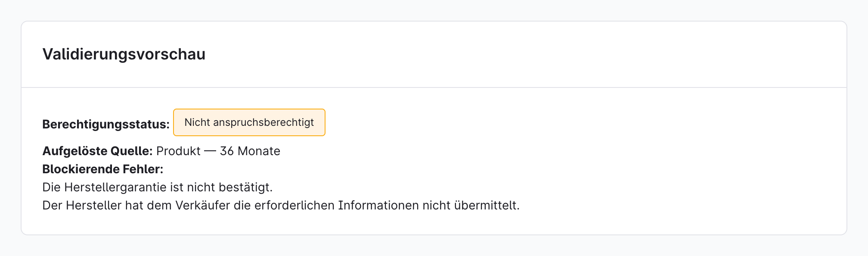Screen dimensions: 868x256
Task: Click empty header space right of Validierungsvorschau
Action: click(517, 54)
